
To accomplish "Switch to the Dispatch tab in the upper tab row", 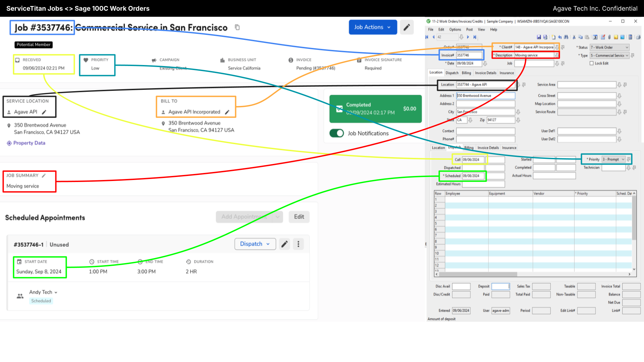I will tap(452, 73).
